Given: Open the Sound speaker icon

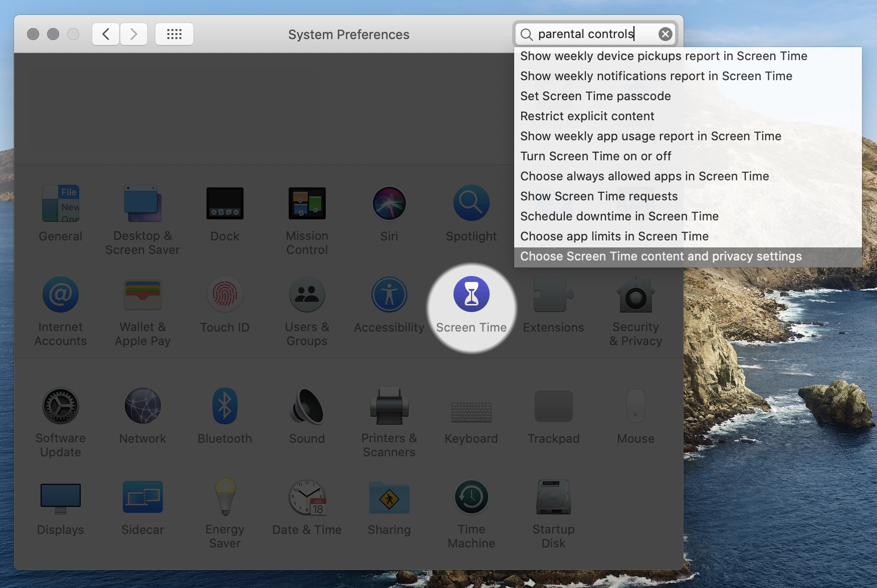Looking at the screenshot, I should coord(307,406).
